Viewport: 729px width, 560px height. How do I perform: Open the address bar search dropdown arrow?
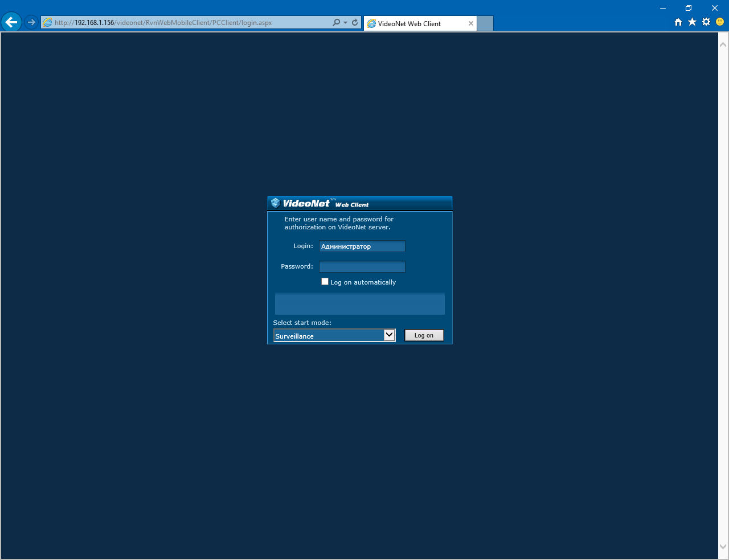tap(345, 23)
